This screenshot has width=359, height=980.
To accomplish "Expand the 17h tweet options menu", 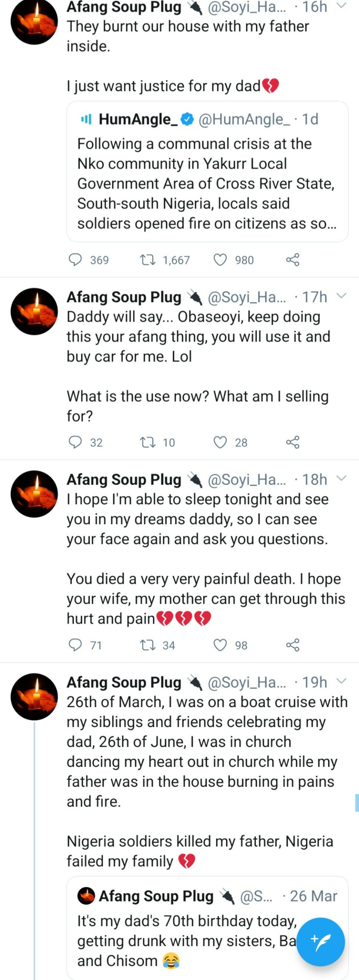I will click(x=341, y=296).
